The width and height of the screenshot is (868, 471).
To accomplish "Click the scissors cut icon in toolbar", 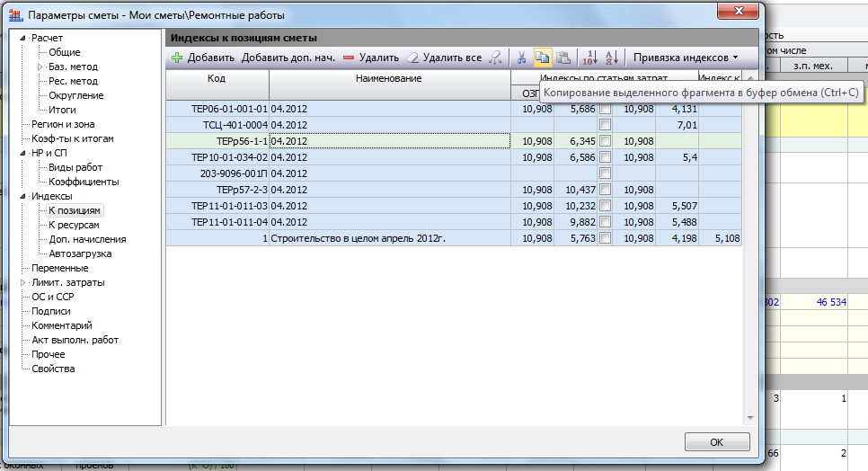I will click(x=521, y=58).
